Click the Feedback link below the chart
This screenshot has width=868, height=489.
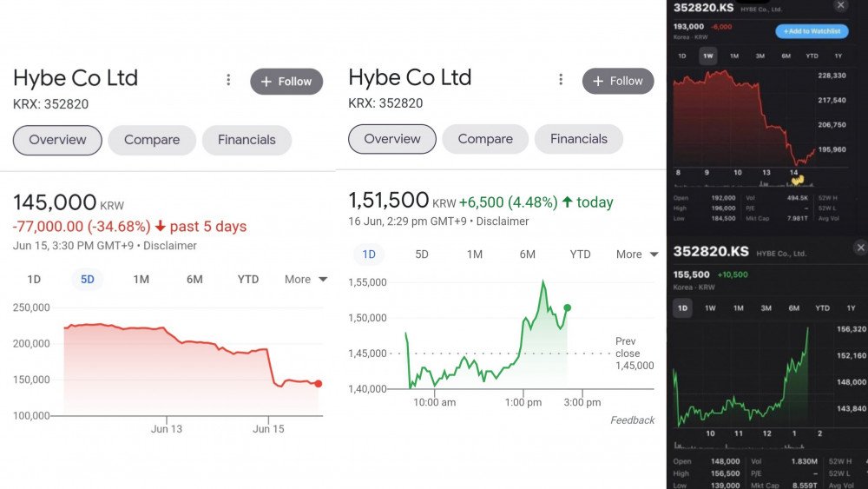pos(632,420)
